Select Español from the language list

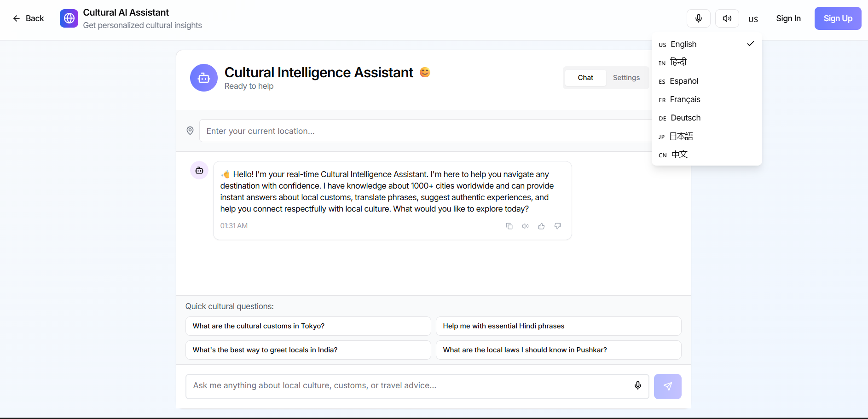tap(683, 81)
